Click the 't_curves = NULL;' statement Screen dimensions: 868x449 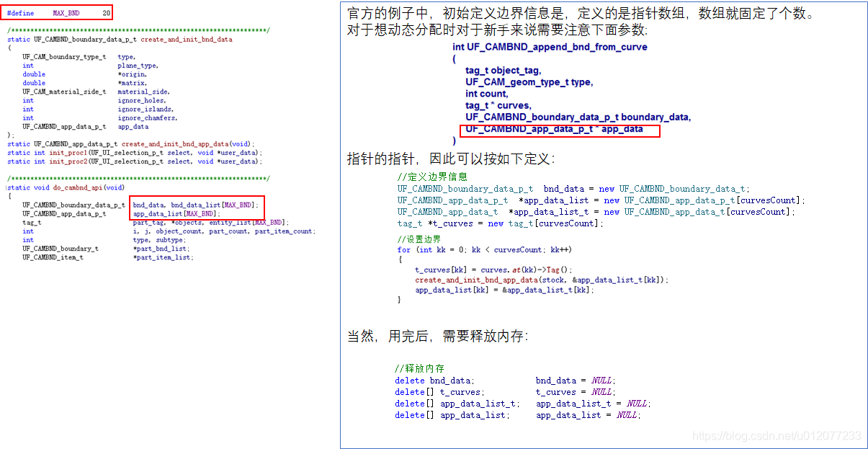pyautogui.click(x=576, y=392)
